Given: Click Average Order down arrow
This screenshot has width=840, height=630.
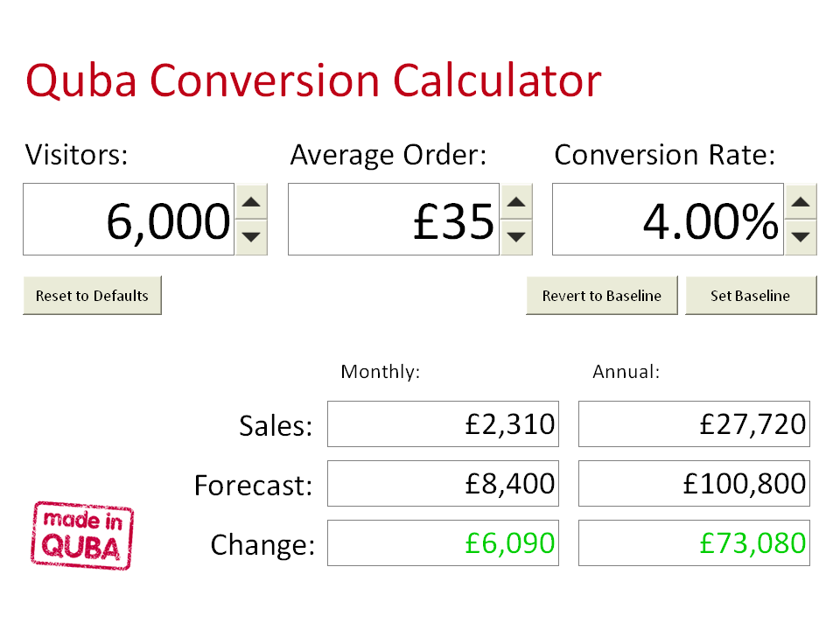Looking at the screenshot, I should 517,236.
